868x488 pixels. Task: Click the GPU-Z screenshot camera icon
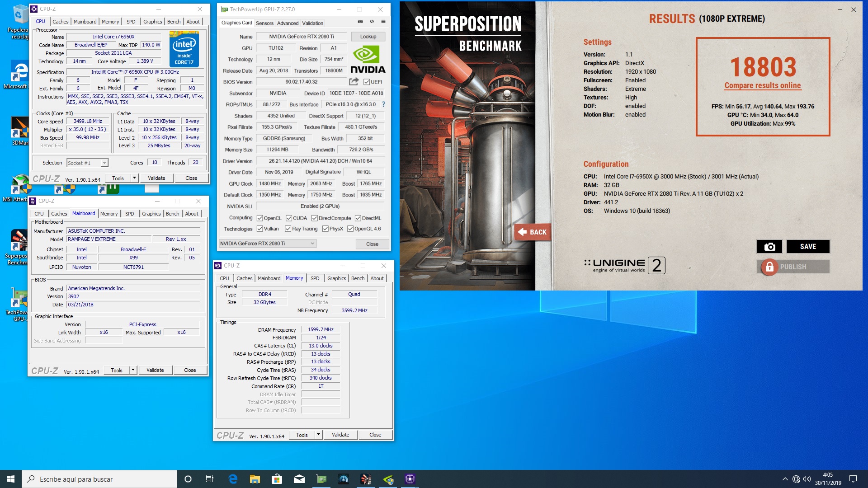(360, 22)
